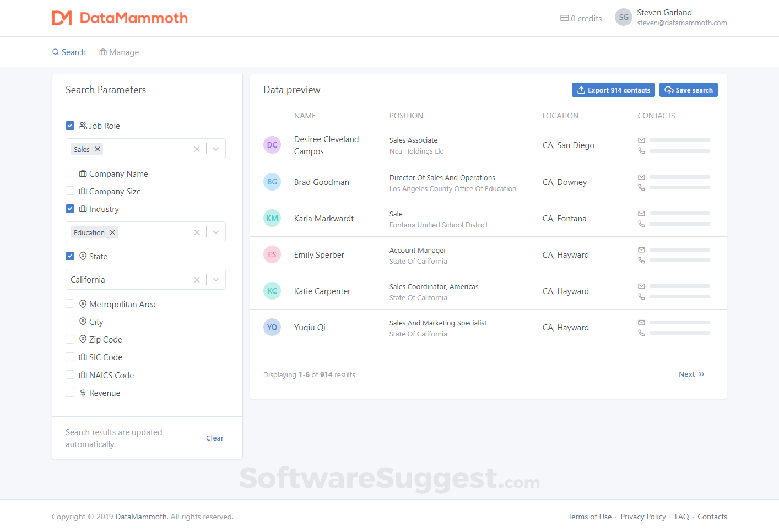Screen dimensions: 779x532
Task: Click the phone icon for Brad Goodman
Action: click(x=641, y=187)
